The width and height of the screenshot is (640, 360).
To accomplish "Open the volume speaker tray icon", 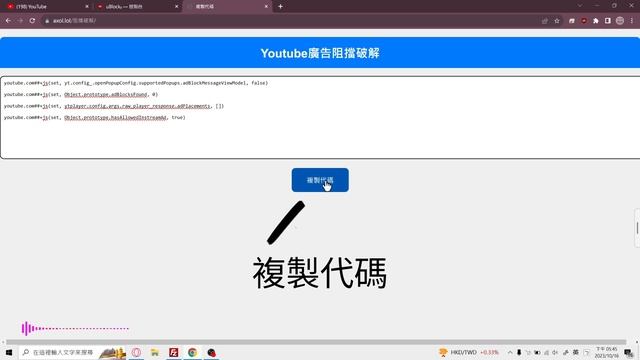I will [556, 352].
